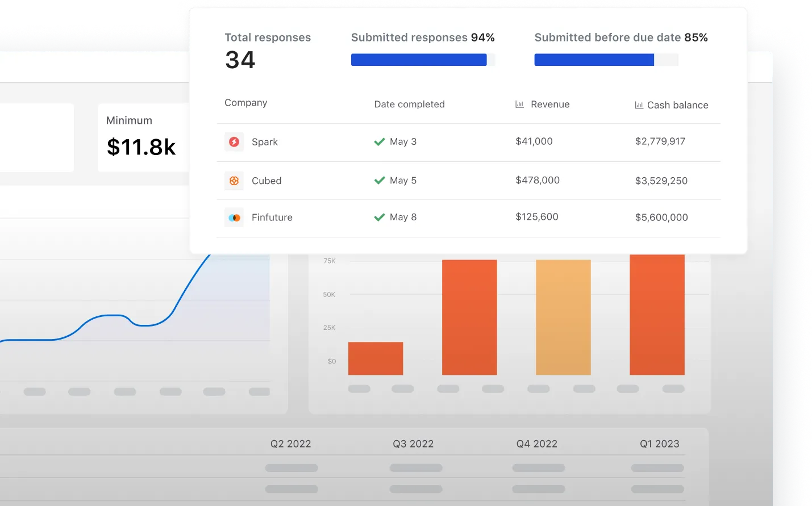Image resolution: width=812 pixels, height=506 pixels.
Task: Click the Cash balance column header label
Action: point(677,105)
